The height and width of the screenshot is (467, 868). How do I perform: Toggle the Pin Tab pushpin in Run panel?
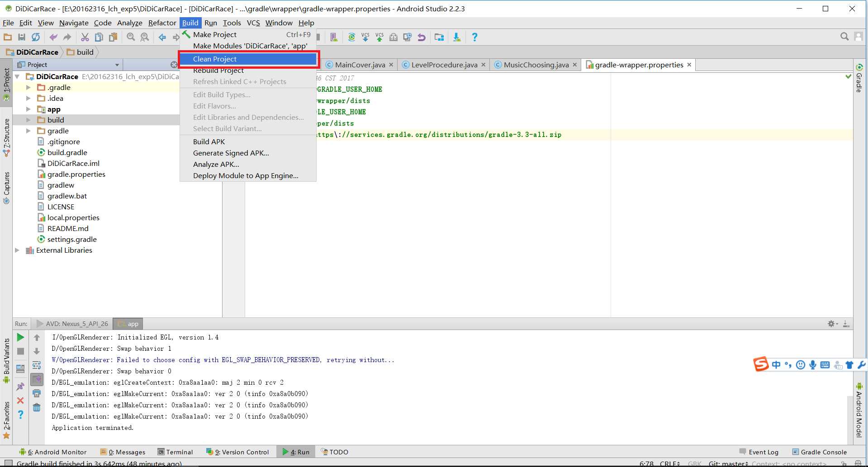pyautogui.click(x=20, y=387)
